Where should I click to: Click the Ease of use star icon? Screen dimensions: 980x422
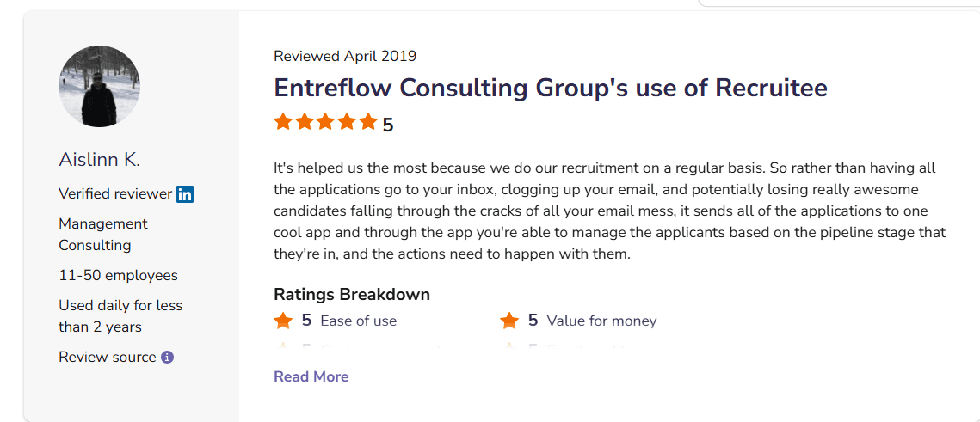[283, 321]
